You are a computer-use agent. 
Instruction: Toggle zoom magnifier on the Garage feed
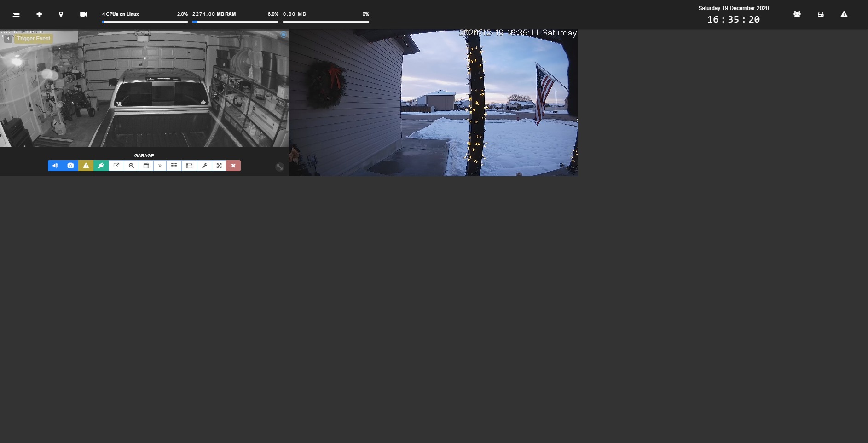(132, 166)
